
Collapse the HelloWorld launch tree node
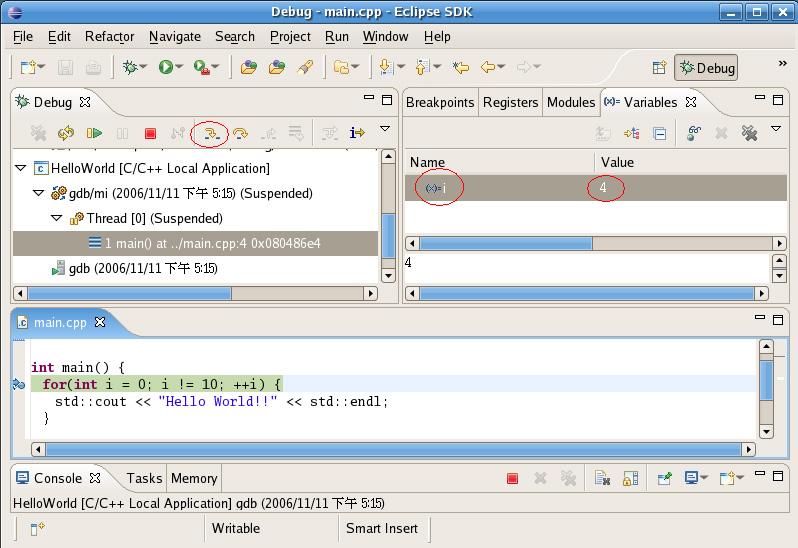pyautogui.click(x=21, y=168)
